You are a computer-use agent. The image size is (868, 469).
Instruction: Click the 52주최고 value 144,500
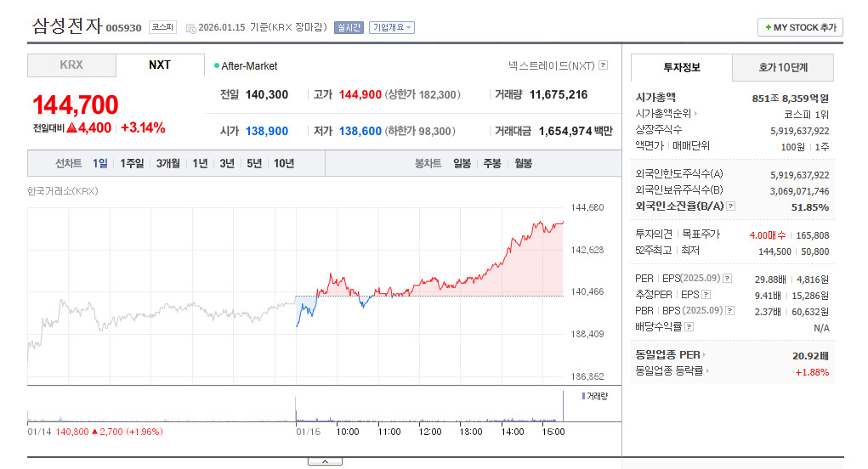[x=775, y=251]
